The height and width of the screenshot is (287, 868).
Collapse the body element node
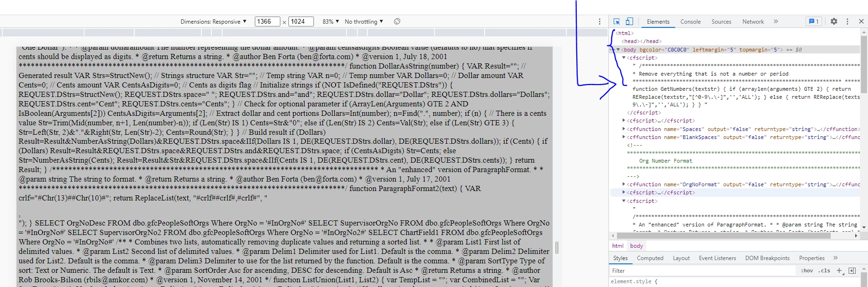coord(618,50)
